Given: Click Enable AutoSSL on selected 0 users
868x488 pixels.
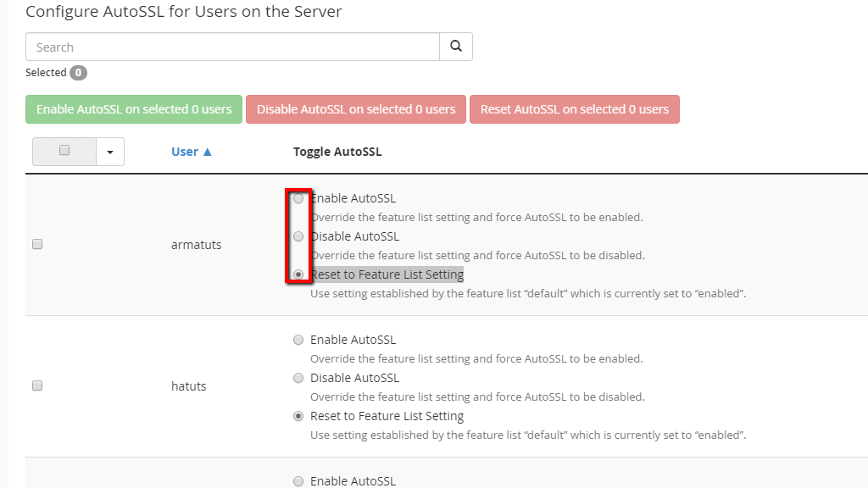Looking at the screenshot, I should click(x=133, y=108).
